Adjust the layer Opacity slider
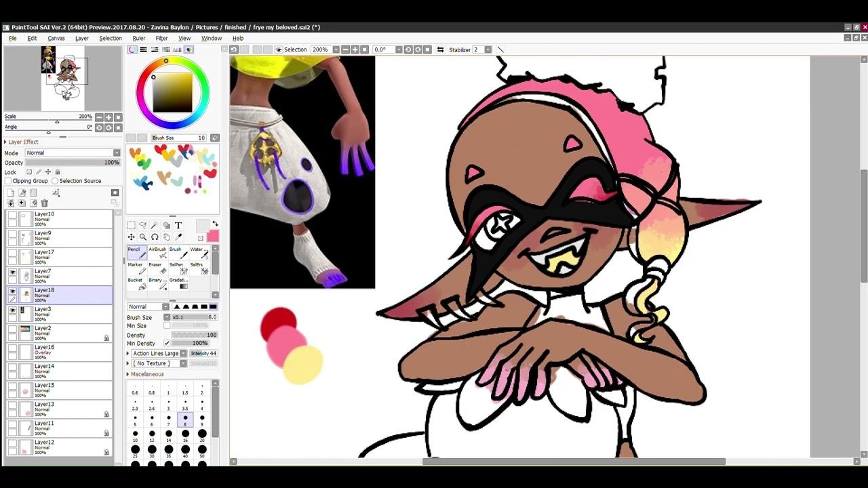Image resolution: width=868 pixels, height=488 pixels. click(73, 163)
